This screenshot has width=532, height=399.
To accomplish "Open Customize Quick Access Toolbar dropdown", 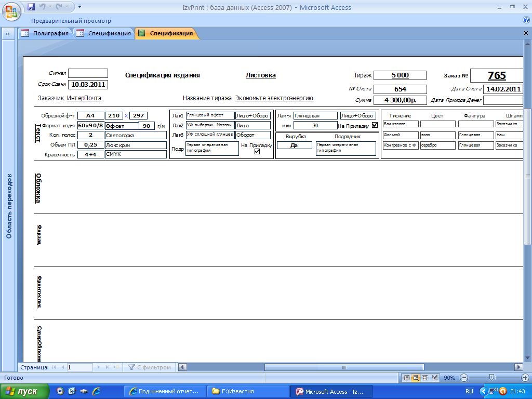I will coord(79,6).
